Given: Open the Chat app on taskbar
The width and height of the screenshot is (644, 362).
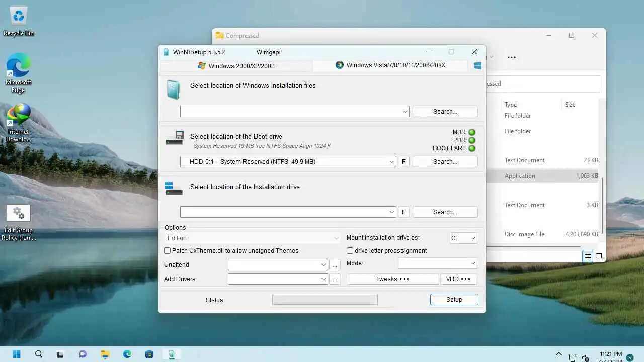Looking at the screenshot, I should [x=83, y=354].
